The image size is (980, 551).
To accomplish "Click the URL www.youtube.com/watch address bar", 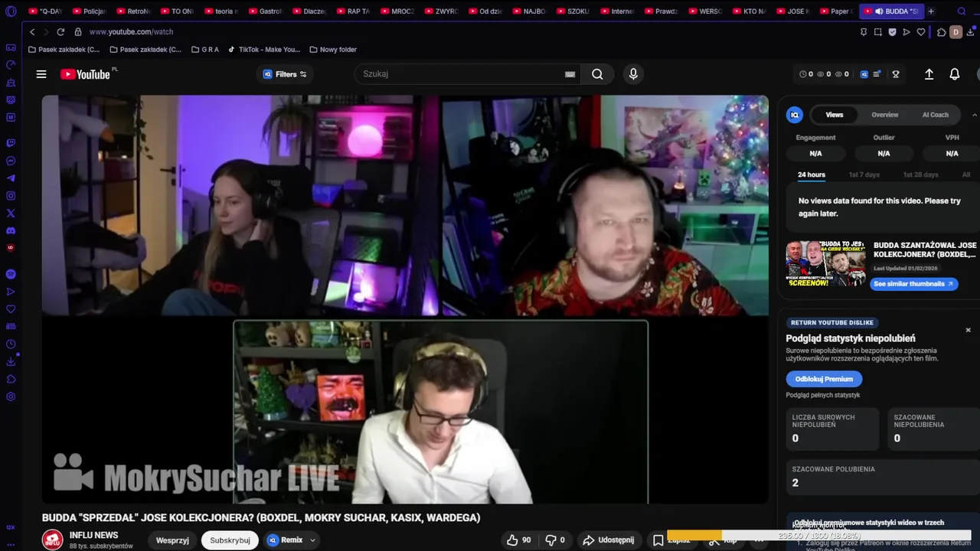I will click(x=131, y=32).
